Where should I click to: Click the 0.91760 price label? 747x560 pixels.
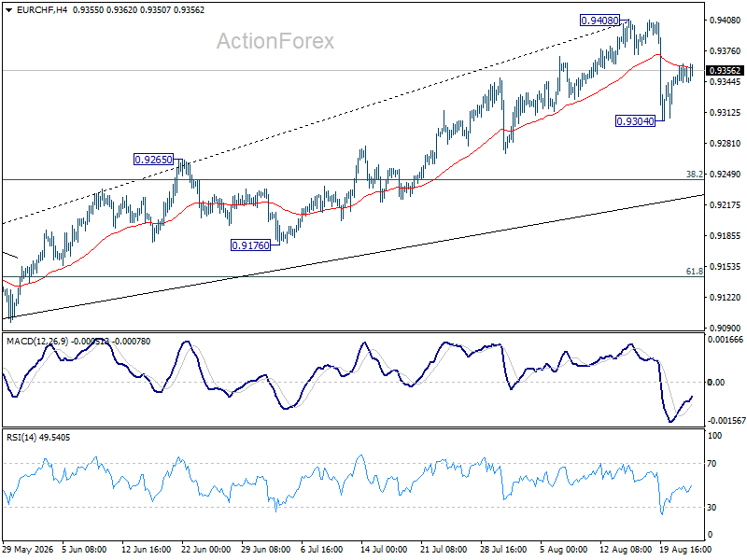tap(250, 245)
